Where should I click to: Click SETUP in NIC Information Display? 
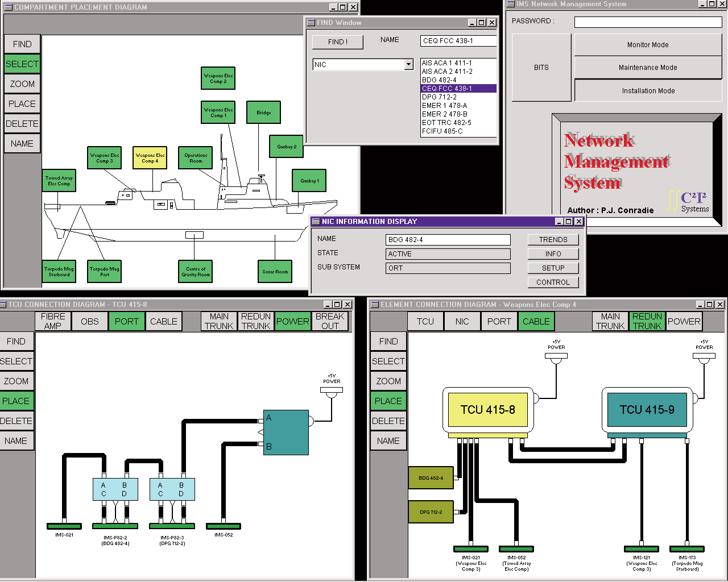(x=553, y=268)
